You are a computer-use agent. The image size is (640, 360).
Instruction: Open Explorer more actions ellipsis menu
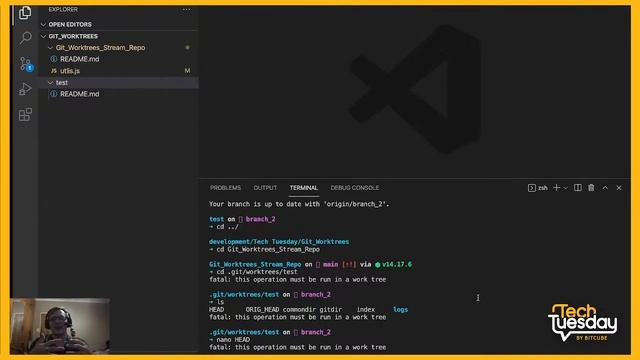187,9
